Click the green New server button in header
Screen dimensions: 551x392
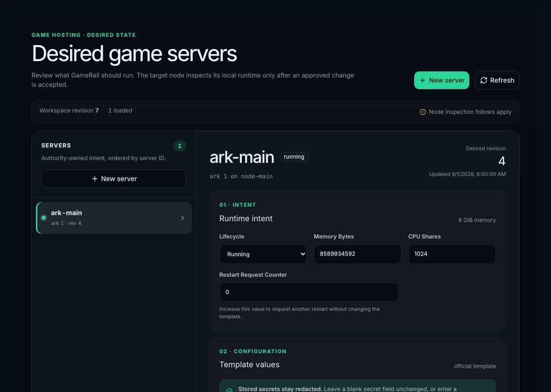tap(441, 80)
